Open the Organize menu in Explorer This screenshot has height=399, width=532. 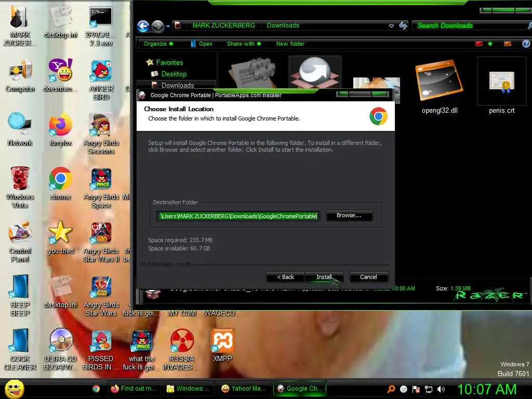pos(158,44)
